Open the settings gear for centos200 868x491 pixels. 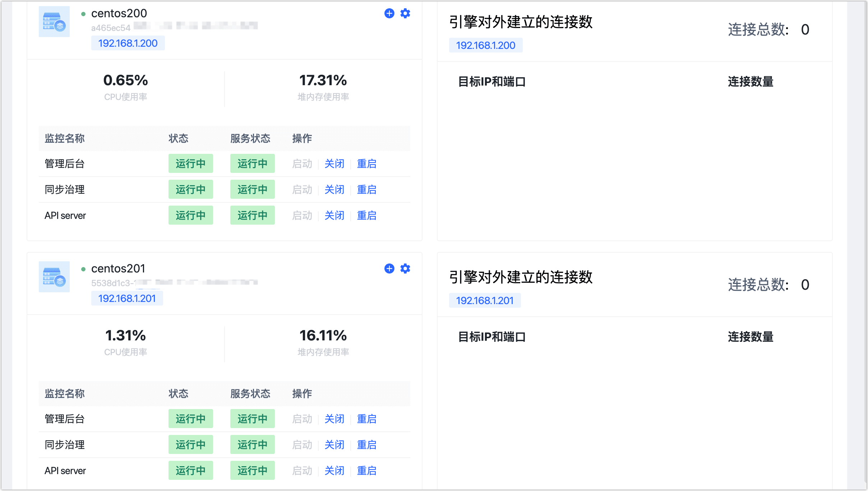tap(405, 13)
